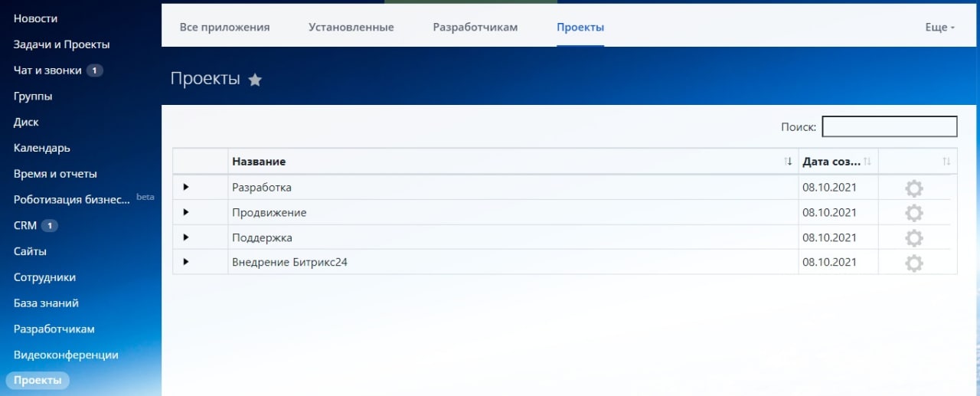Screen dimensions: 980x396
Task: Click the Поддержка project name
Action: pyautogui.click(x=262, y=237)
